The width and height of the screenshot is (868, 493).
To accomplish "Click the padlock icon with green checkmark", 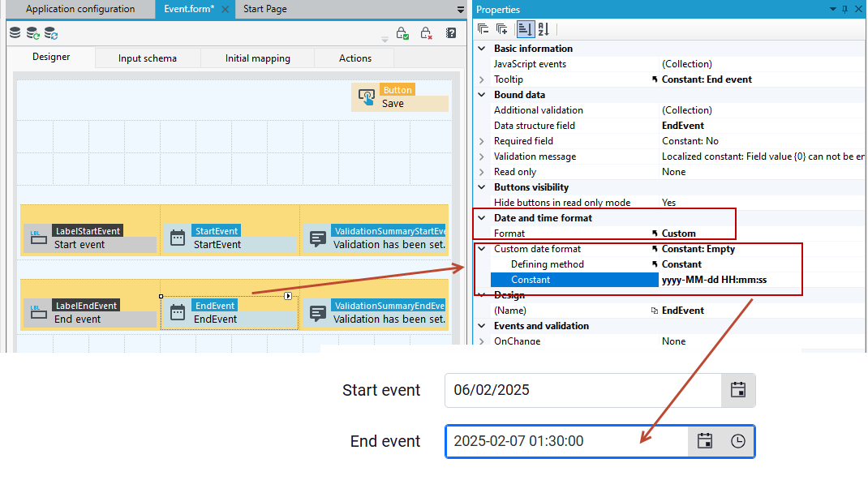I will (402, 33).
